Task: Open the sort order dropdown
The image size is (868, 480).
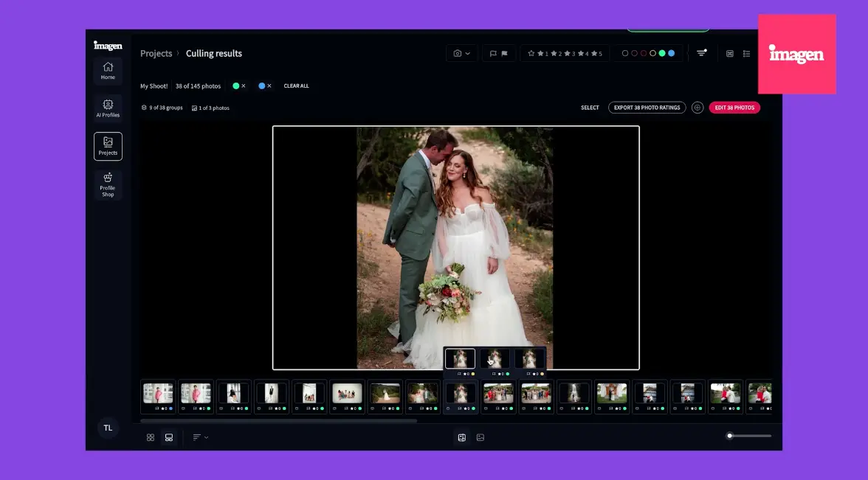Action: [201, 437]
